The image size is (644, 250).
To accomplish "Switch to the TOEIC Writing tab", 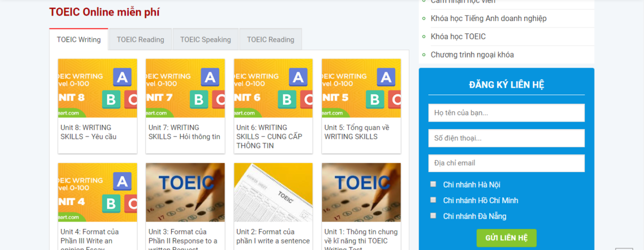I will (79, 39).
